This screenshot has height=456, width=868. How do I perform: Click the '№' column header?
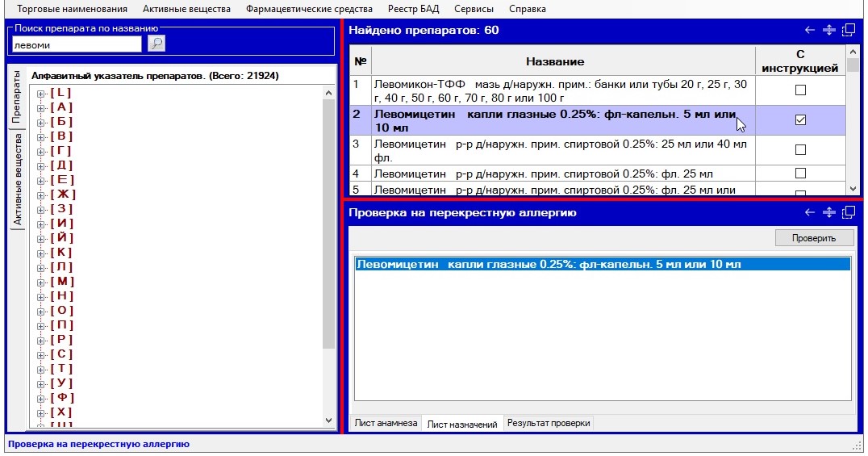tap(361, 61)
